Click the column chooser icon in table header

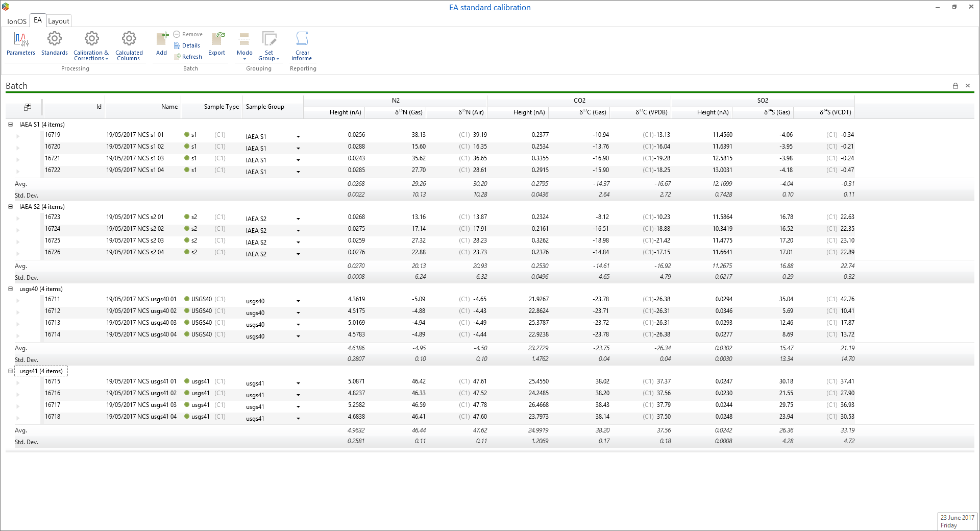click(28, 107)
